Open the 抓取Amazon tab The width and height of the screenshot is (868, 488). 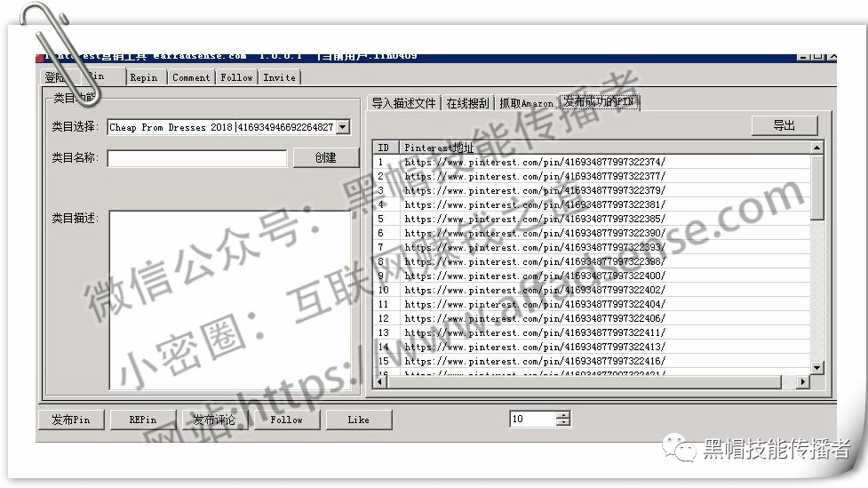pyautogui.click(x=526, y=103)
